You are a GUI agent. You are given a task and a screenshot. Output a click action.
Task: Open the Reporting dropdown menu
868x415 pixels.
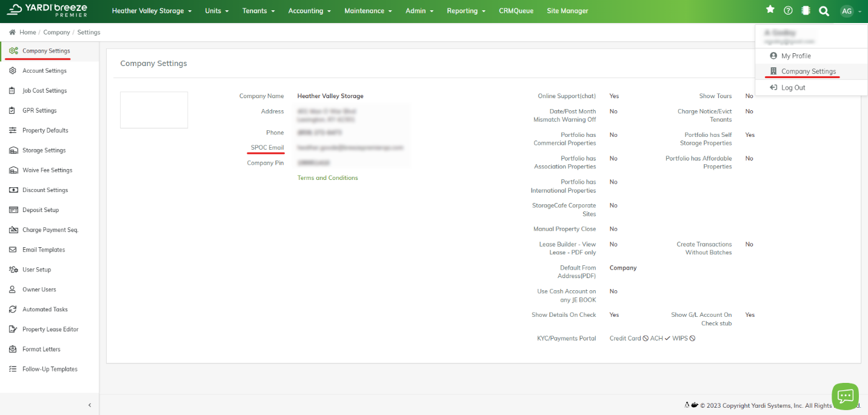pyautogui.click(x=466, y=11)
